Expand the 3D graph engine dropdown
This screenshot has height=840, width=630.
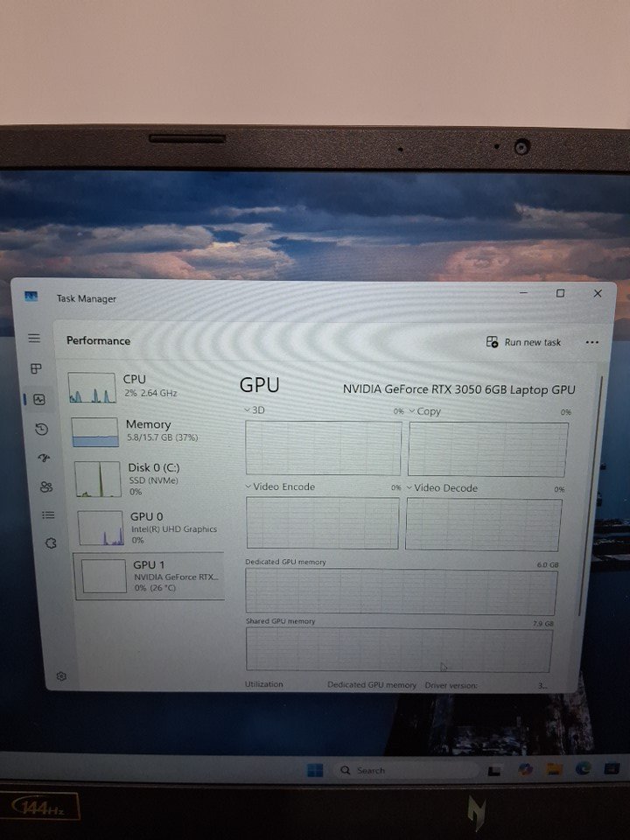(x=254, y=410)
